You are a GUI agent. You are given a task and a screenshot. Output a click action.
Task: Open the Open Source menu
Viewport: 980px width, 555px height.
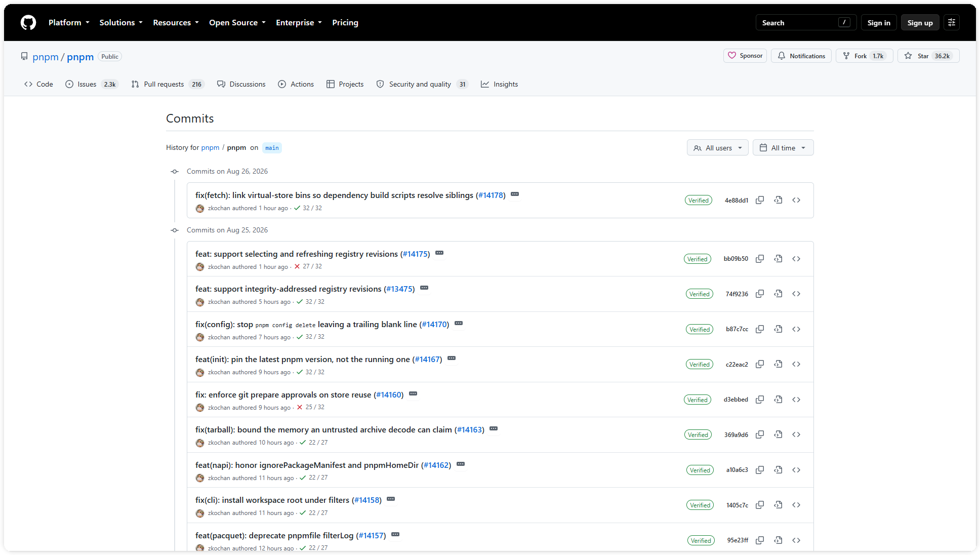(x=237, y=22)
